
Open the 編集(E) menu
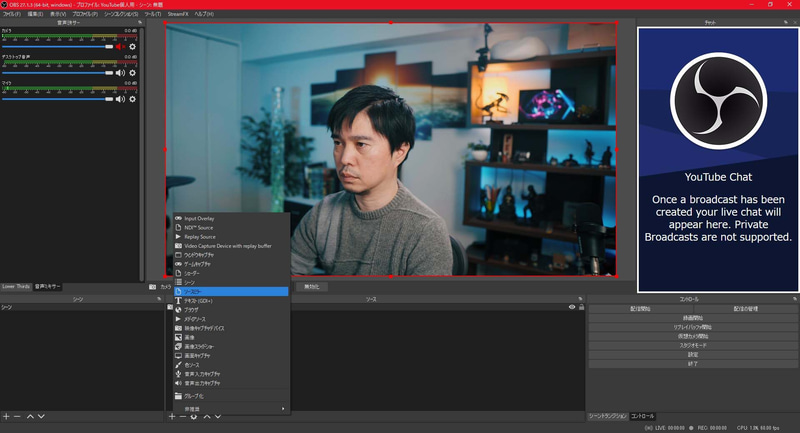click(35, 14)
